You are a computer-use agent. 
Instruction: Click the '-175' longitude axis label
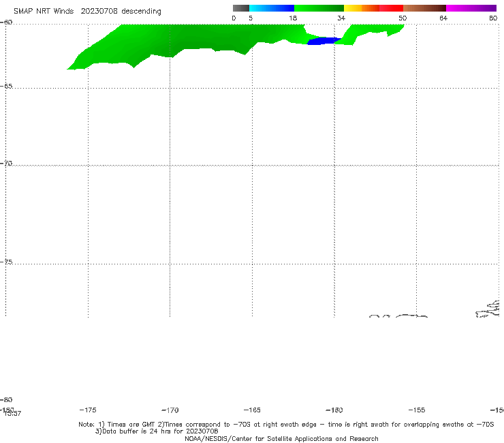point(88,410)
